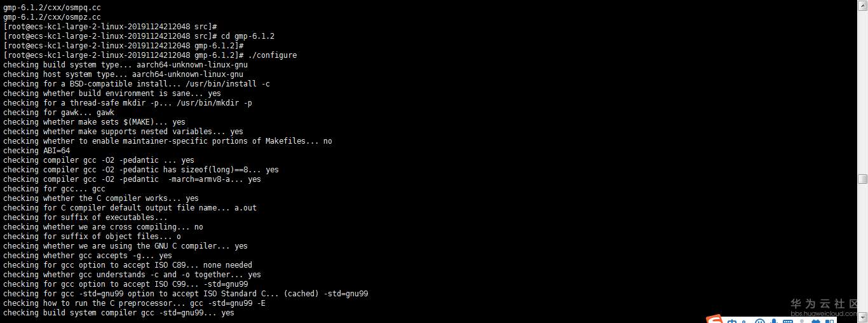Toggle the punctuation mode in the IME bar
Viewport: 868px width, 323px height.
click(745, 321)
